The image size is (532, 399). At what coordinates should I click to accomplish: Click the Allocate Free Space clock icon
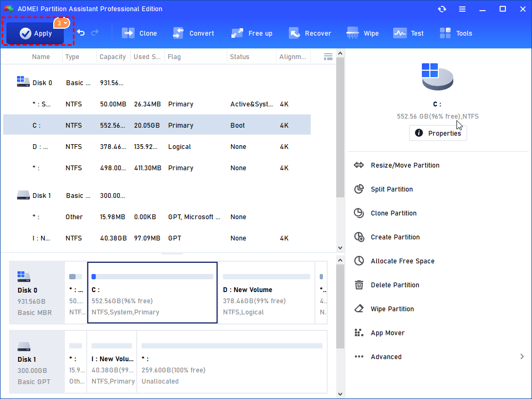click(x=359, y=261)
